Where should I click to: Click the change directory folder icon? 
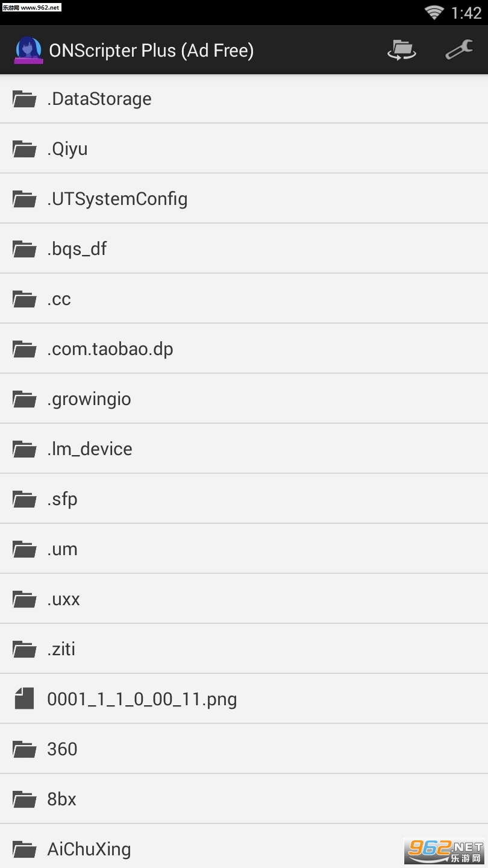click(x=401, y=50)
